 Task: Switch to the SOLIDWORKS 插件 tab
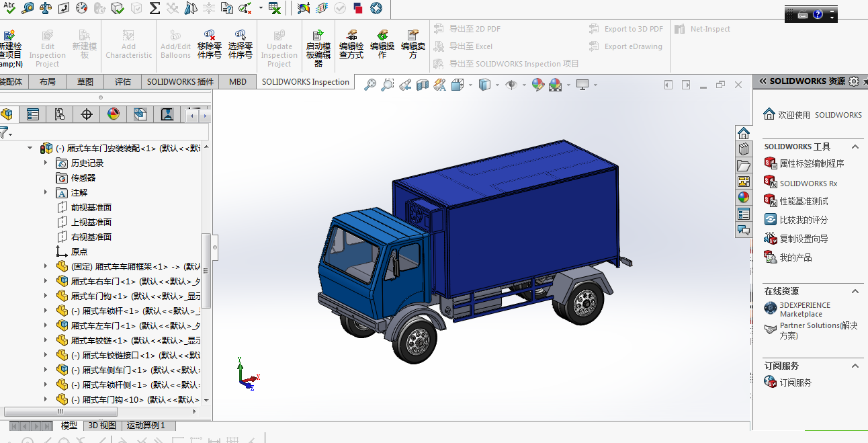tap(181, 81)
